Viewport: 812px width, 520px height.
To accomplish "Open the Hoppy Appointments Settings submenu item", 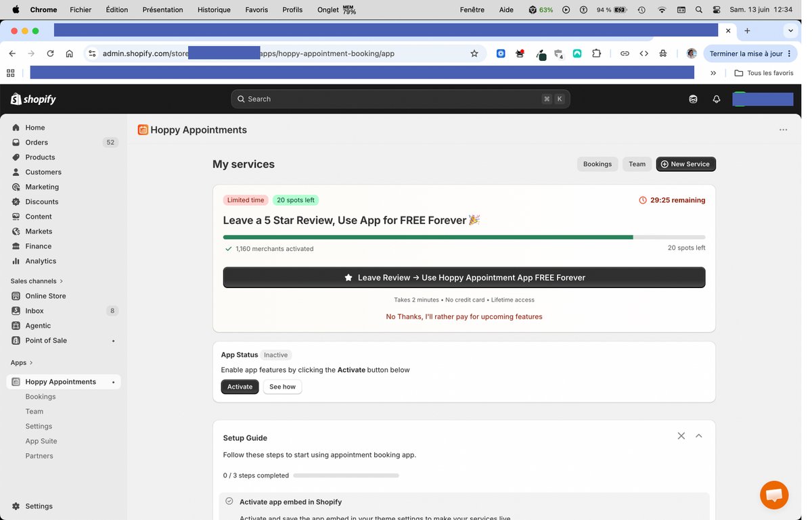I will pos(39,426).
